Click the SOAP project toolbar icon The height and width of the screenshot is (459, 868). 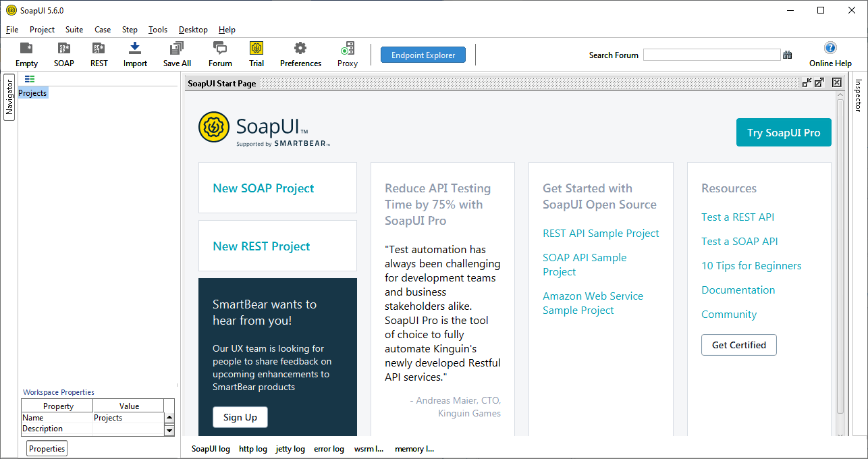tap(64, 54)
